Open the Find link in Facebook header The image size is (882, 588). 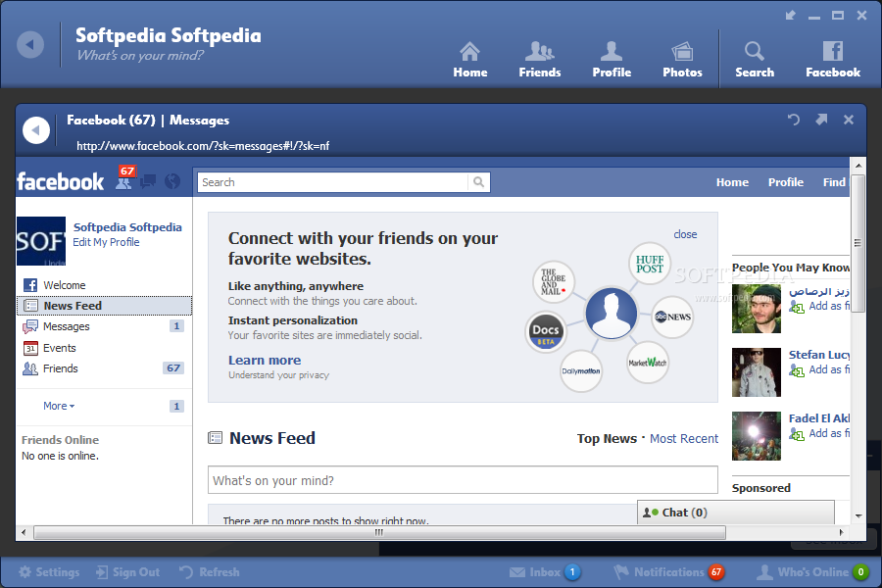point(835,182)
